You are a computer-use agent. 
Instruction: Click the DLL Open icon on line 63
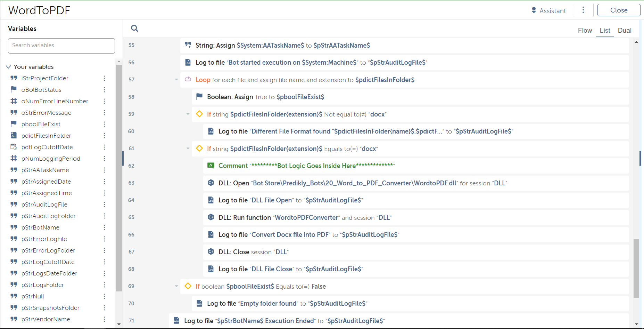pos(211,183)
